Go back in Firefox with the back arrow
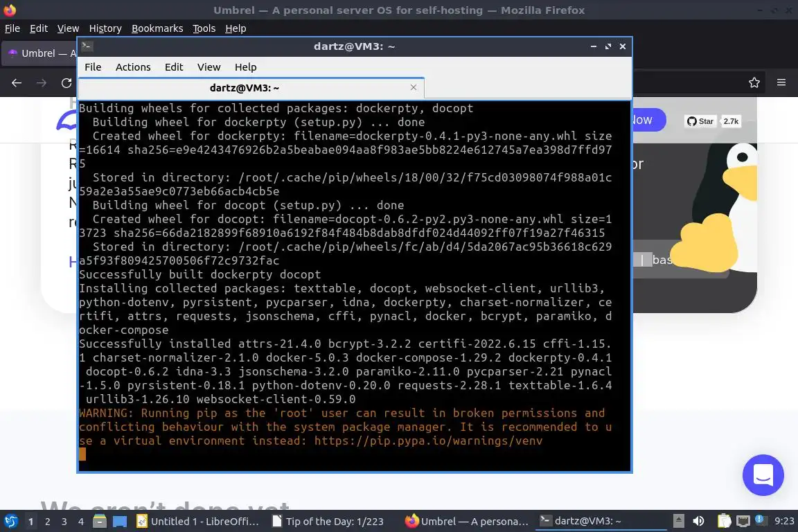Image resolution: width=798 pixels, height=532 pixels. [17, 82]
